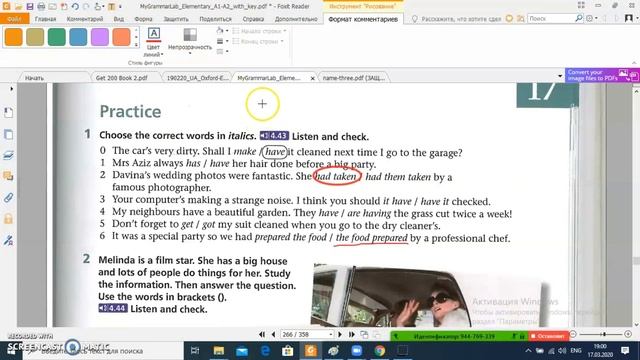Open the search settings gear dropdown
Image resolution: width=640 pixels, height=360 pixels.
(591, 18)
